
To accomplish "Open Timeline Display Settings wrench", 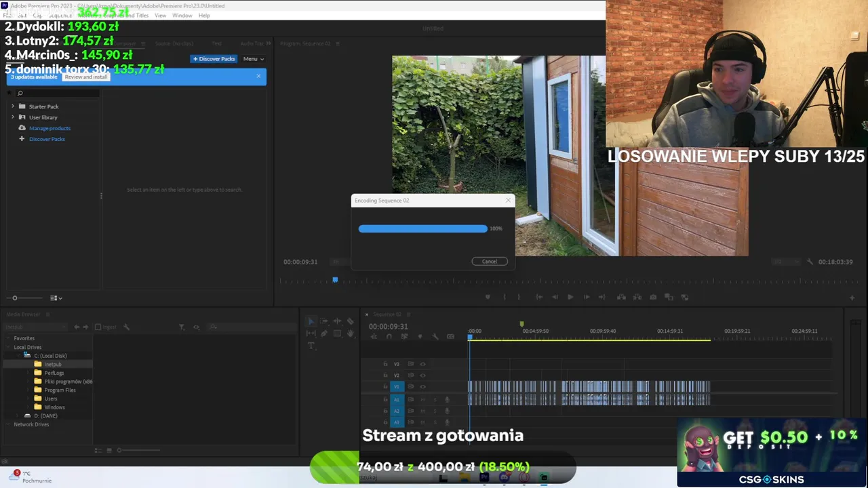I will click(x=435, y=337).
